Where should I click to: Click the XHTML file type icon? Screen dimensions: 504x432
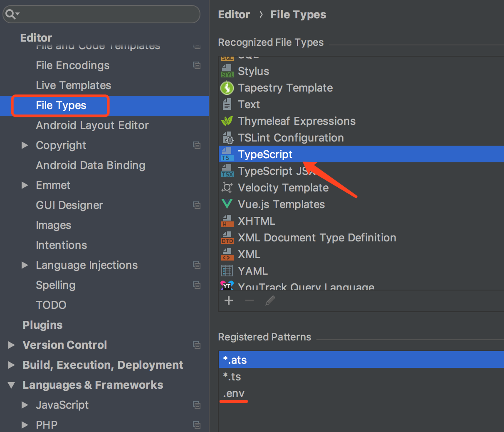point(227,221)
